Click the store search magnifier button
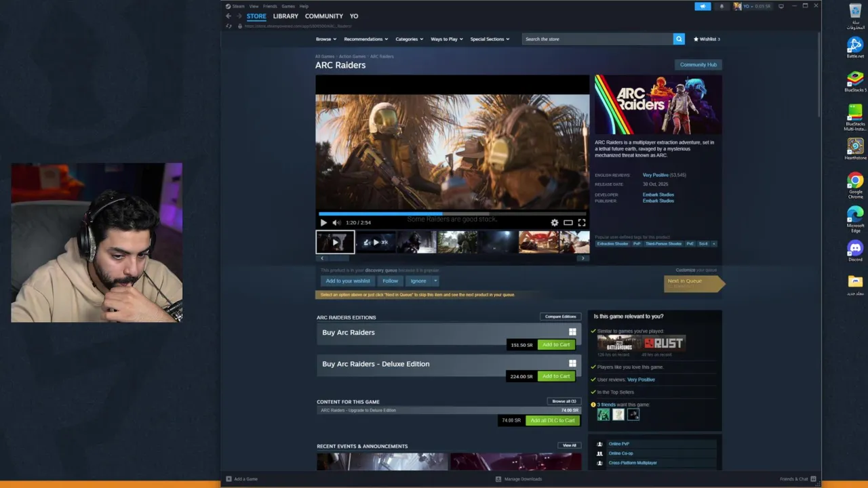 click(x=679, y=39)
